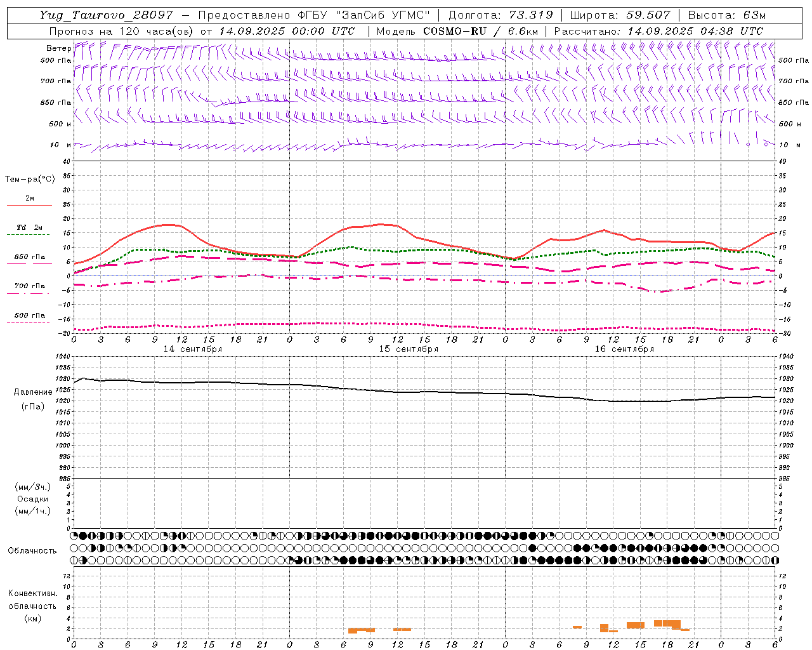Select the text Предоставлено ФГБУ "ЗапСиб УГМС"

(313, 15)
